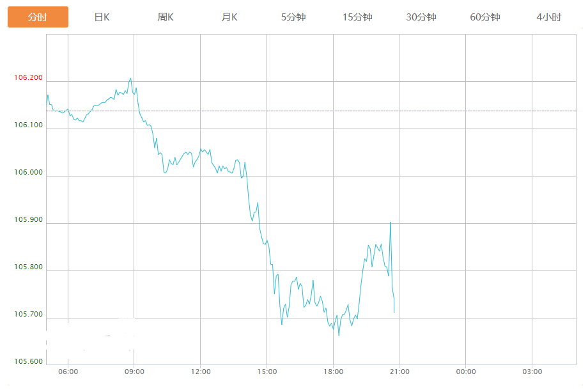Viewport: 588px width, 392px height.
Task: Open the 周K weekly chart tab
Action: [166, 17]
